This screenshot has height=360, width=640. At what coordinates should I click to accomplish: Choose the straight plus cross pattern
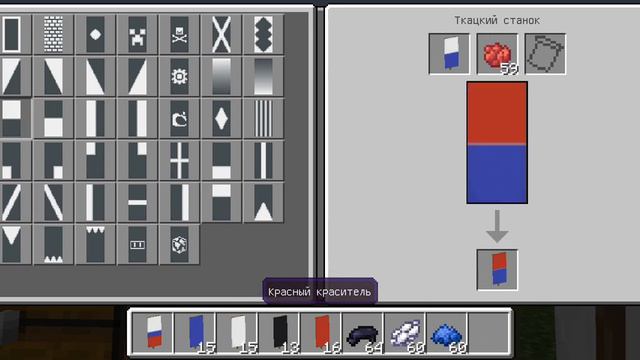click(180, 160)
